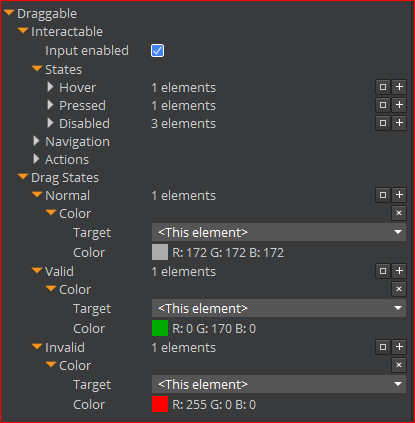The height and width of the screenshot is (423, 415).
Task: Open the gray color swatch for Normal
Action: tap(160, 252)
